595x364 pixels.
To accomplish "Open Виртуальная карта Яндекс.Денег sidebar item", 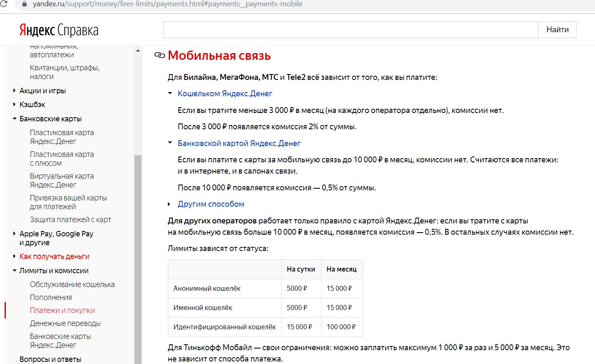I will 62,180.
